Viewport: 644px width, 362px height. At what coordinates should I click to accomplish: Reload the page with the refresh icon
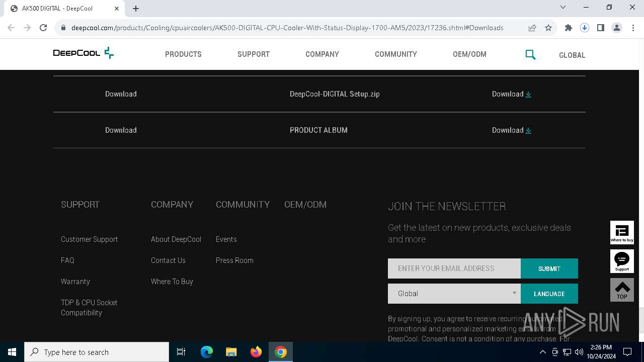(43, 28)
